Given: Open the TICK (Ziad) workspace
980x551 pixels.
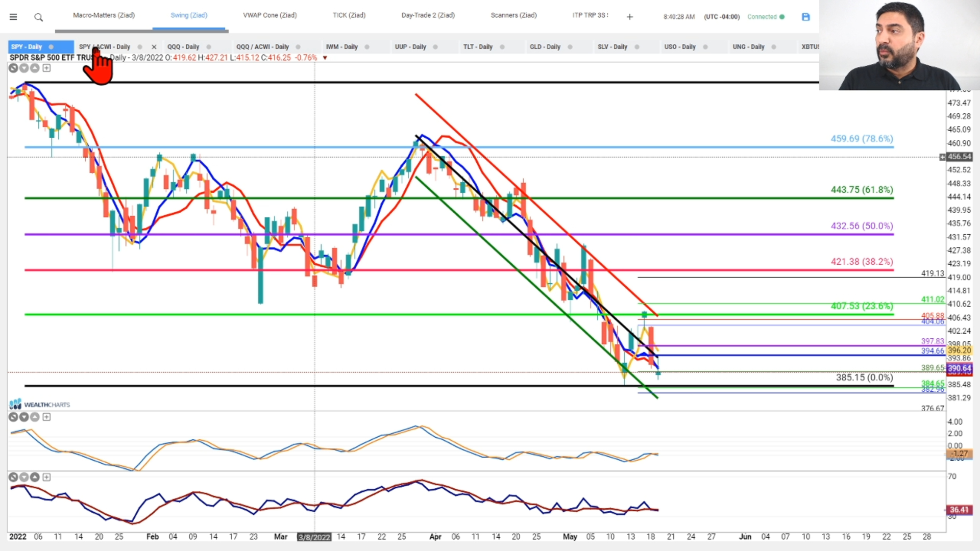Looking at the screenshot, I should (349, 15).
